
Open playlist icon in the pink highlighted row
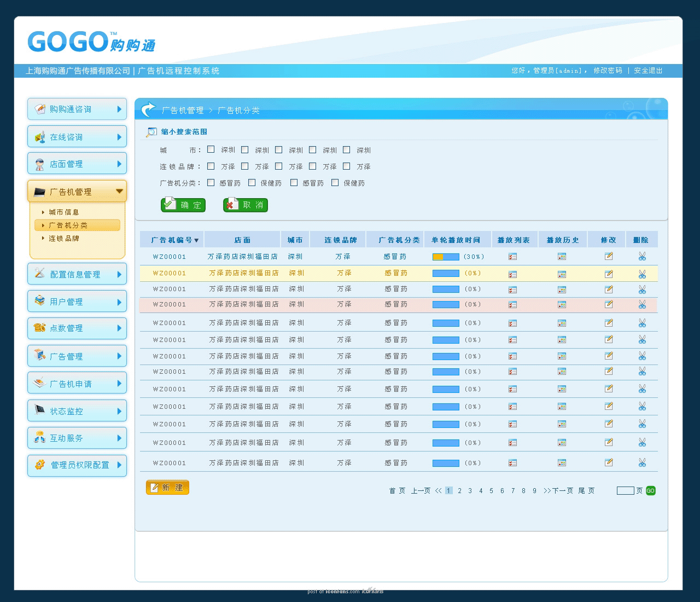[512, 305]
